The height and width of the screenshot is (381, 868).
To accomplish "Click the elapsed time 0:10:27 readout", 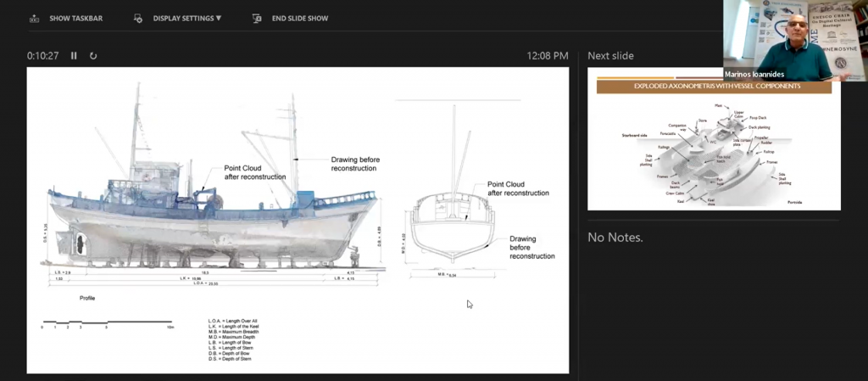I will [x=42, y=55].
